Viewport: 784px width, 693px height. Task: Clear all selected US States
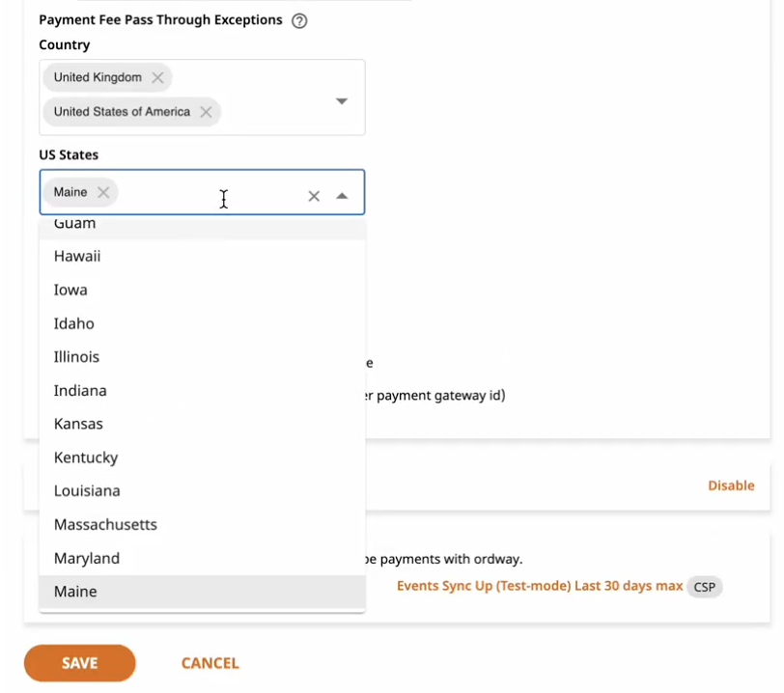coord(314,196)
